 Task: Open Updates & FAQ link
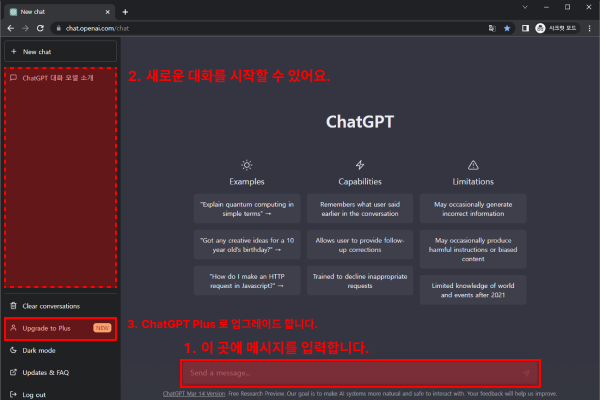46,373
